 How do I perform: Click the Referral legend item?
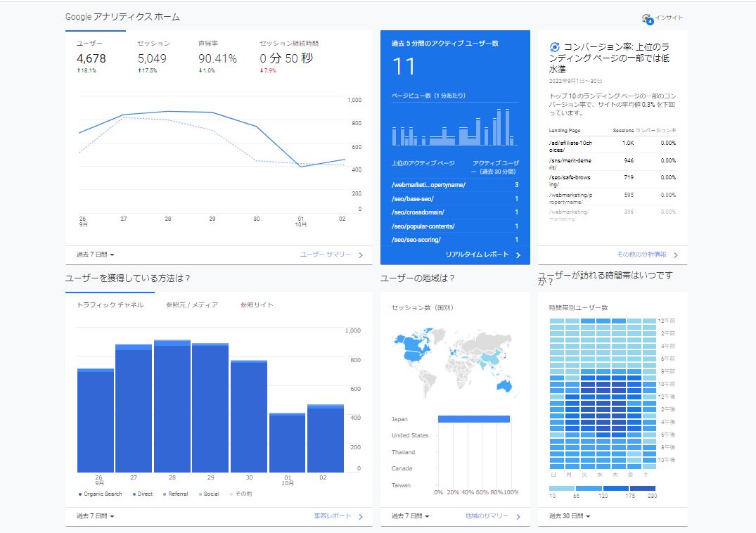[176, 494]
